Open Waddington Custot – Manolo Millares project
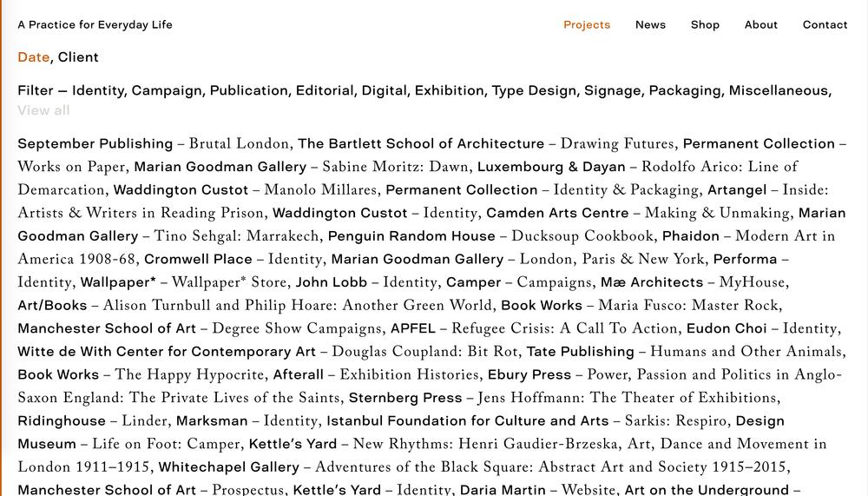The image size is (868, 496). [x=245, y=190]
